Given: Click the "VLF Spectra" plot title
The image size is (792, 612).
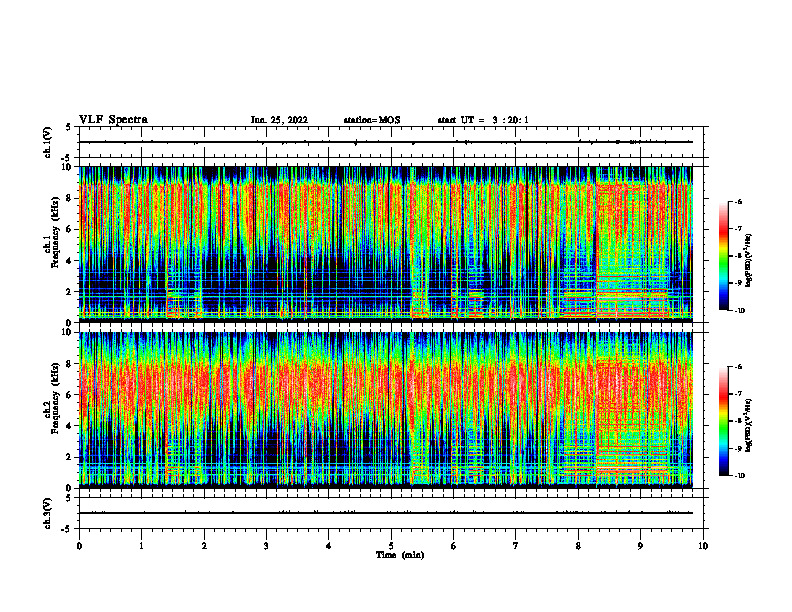Looking at the screenshot, I should click(x=113, y=120).
